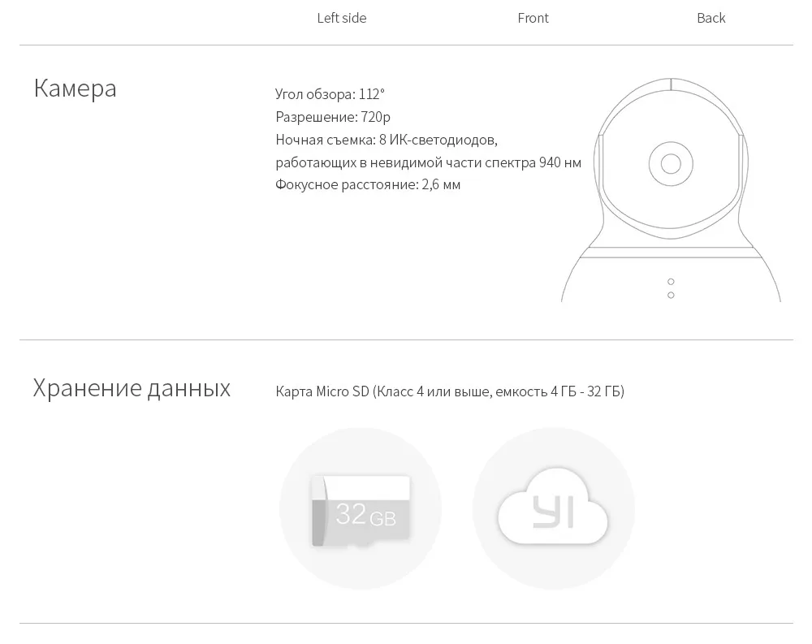Viewport: 812px width, 644px height.
Task: Select the Back view label
Action: (x=711, y=18)
